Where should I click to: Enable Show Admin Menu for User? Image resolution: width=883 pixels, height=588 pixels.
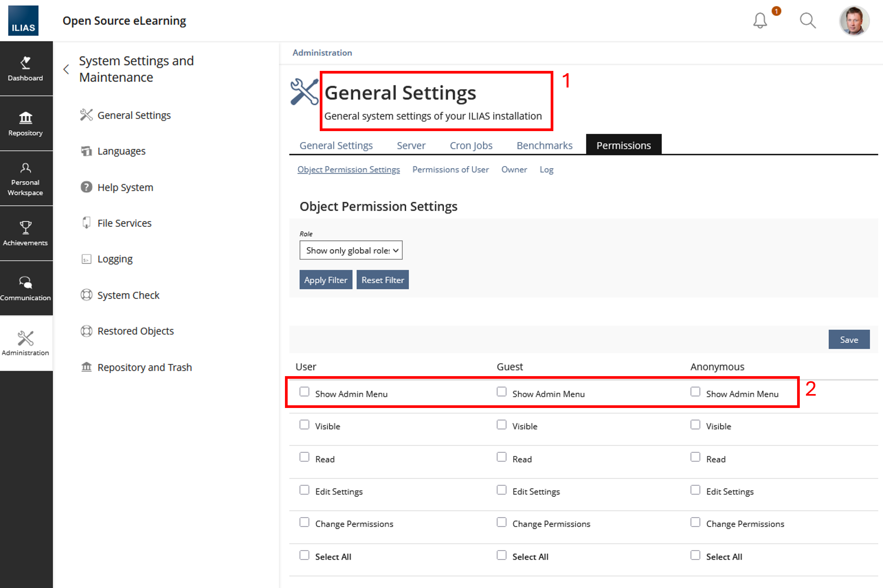coord(304,392)
